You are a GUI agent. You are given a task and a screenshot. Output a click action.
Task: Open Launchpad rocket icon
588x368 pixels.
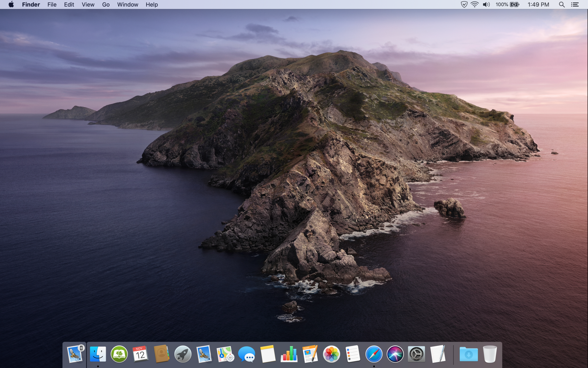[x=183, y=354]
